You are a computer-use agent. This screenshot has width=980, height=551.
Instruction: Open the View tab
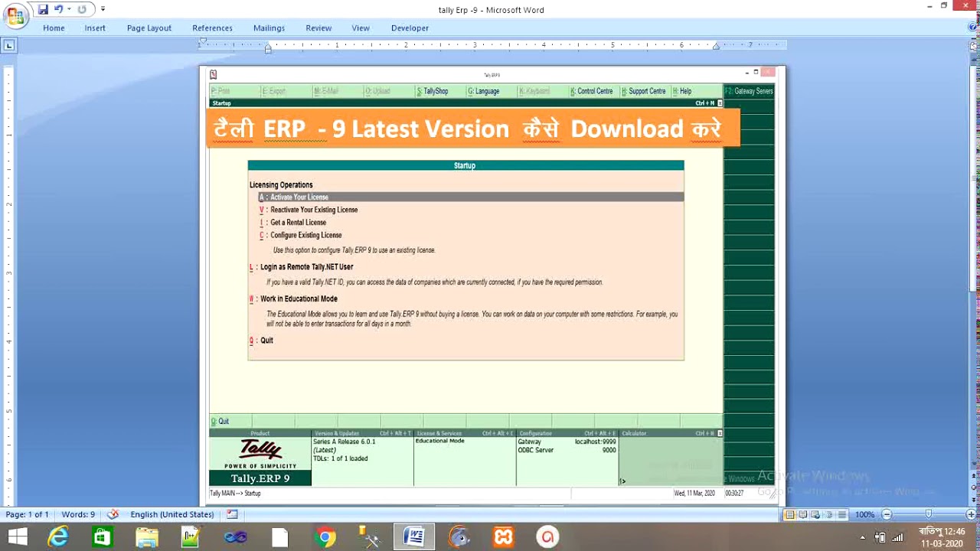pos(361,28)
